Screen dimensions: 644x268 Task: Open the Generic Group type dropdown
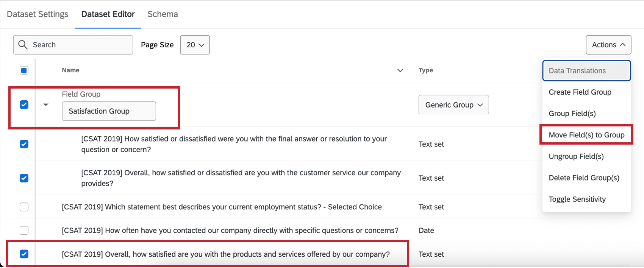tap(453, 105)
